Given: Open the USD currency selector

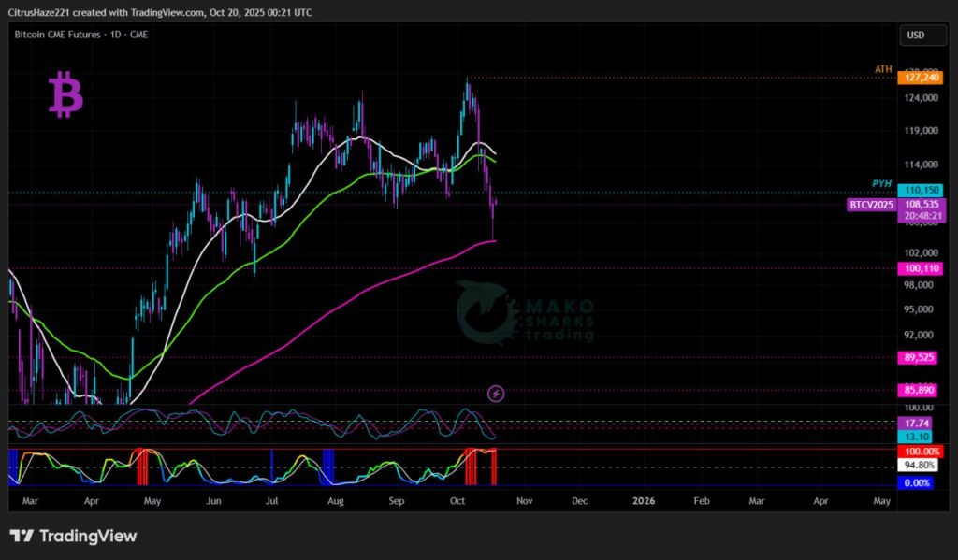Looking at the screenshot, I should (915, 35).
